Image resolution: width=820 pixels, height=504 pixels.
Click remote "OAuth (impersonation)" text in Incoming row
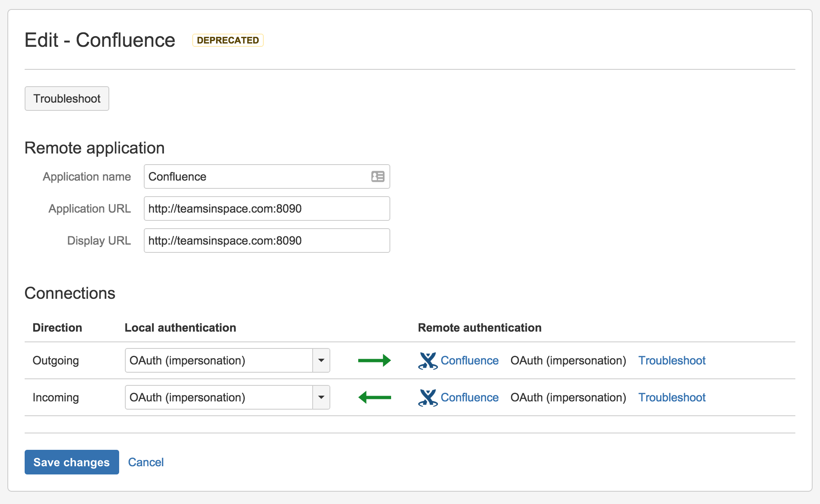point(568,397)
